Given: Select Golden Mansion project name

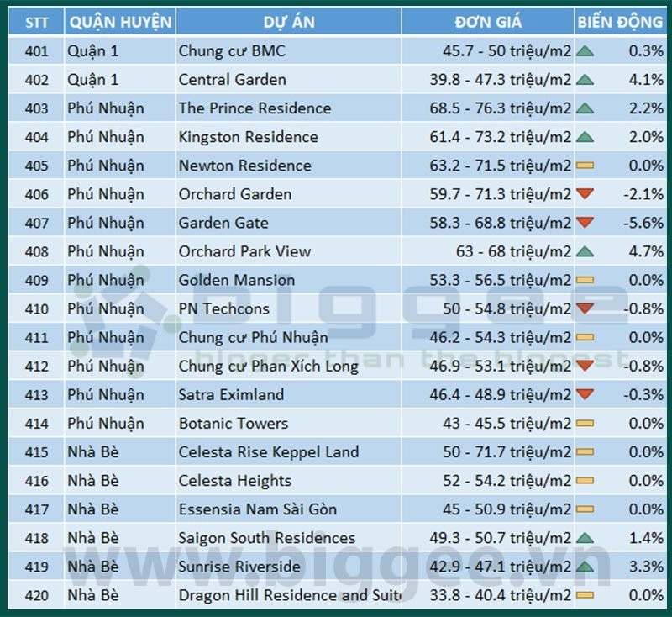Looking at the screenshot, I should click(237, 281).
